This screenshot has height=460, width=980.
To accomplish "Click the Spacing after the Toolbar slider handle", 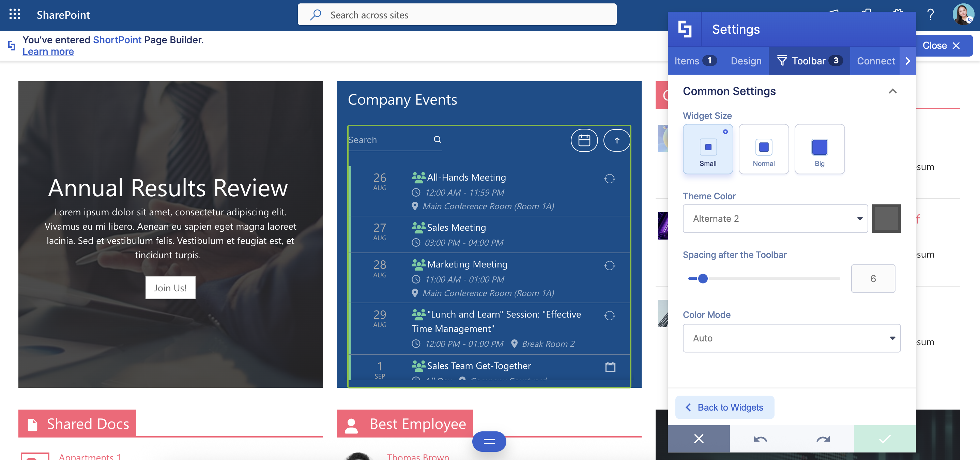I will point(703,279).
